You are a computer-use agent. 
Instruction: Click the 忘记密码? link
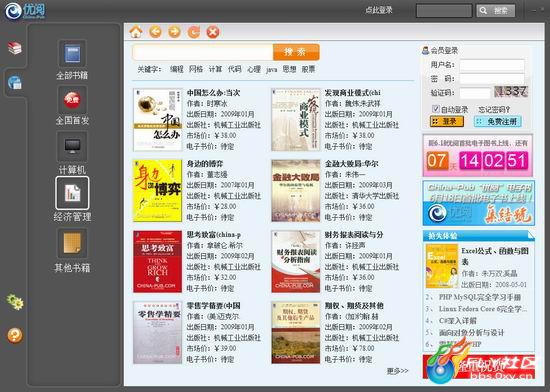click(x=494, y=109)
